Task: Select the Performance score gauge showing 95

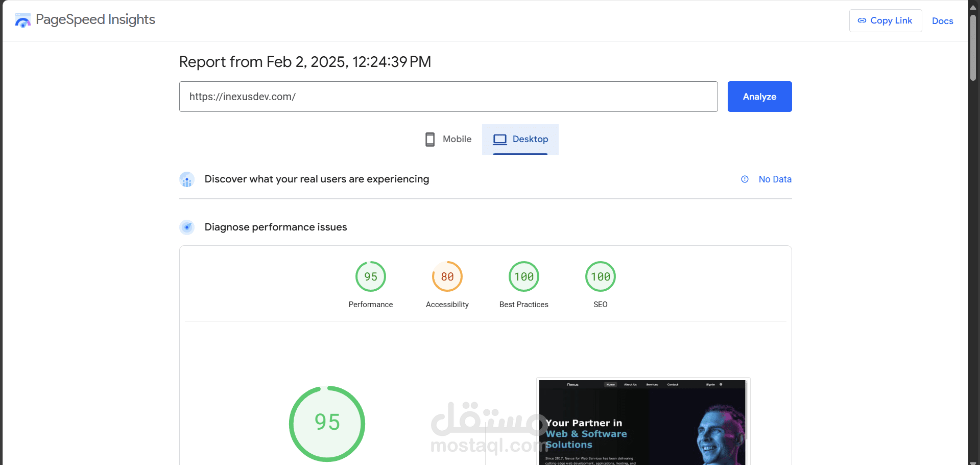Action: tap(370, 276)
